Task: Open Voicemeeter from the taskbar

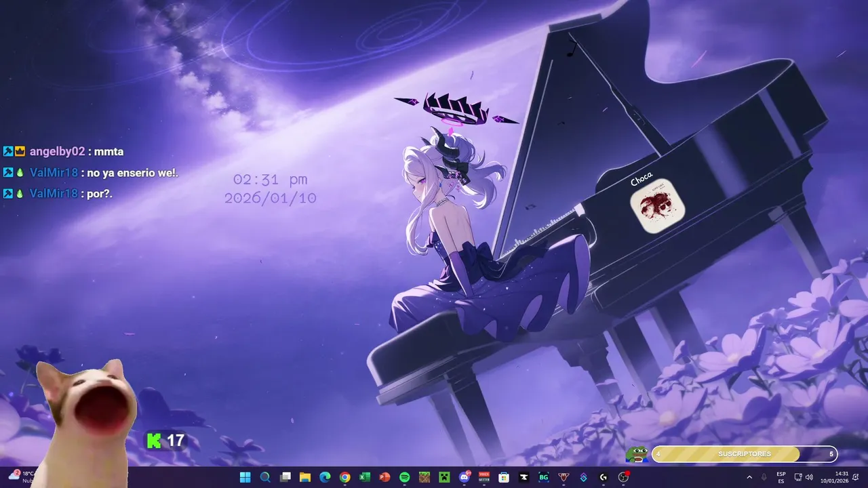Action: (484, 477)
